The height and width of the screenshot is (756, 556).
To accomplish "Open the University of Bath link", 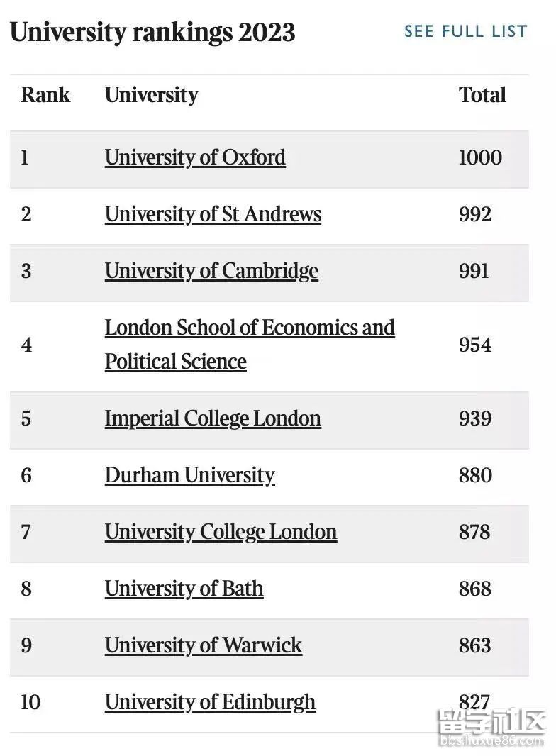I will pyautogui.click(x=184, y=589).
